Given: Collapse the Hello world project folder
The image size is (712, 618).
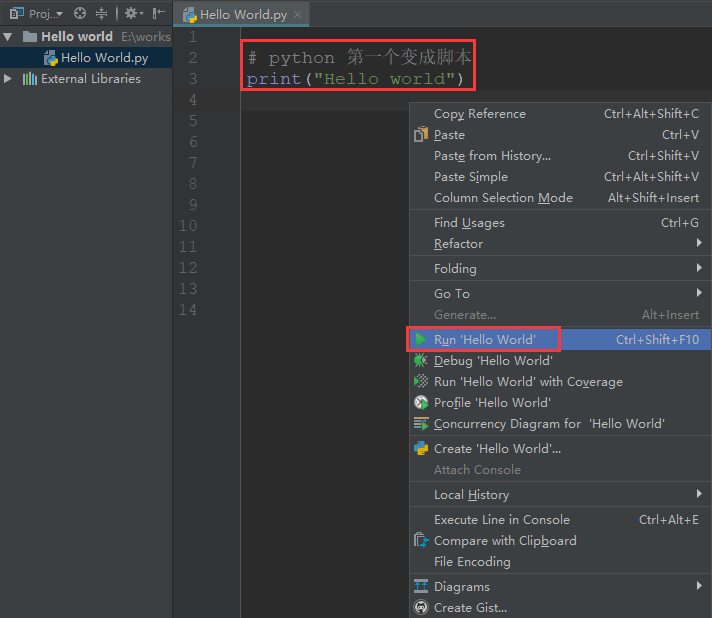Looking at the screenshot, I should (x=8, y=37).
